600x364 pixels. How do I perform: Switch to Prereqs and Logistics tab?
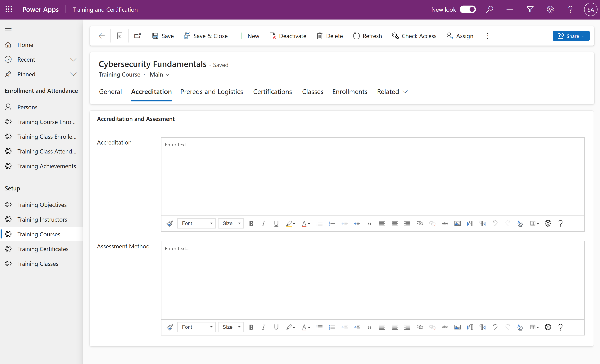pos(211,92)
